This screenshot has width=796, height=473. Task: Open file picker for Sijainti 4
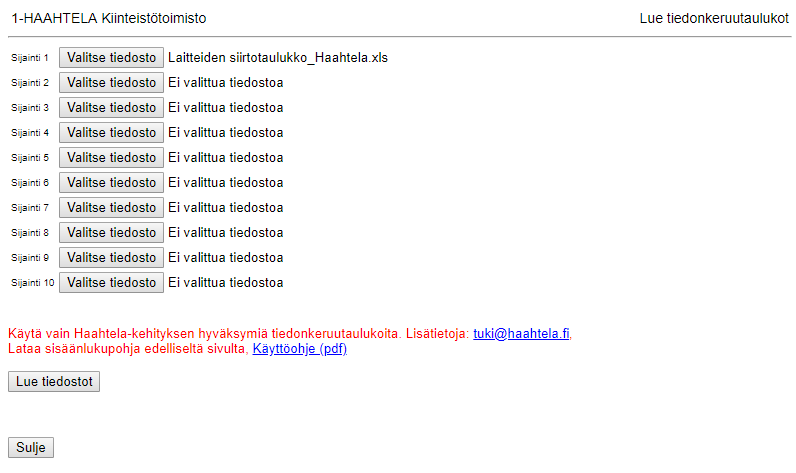(111, 133)
